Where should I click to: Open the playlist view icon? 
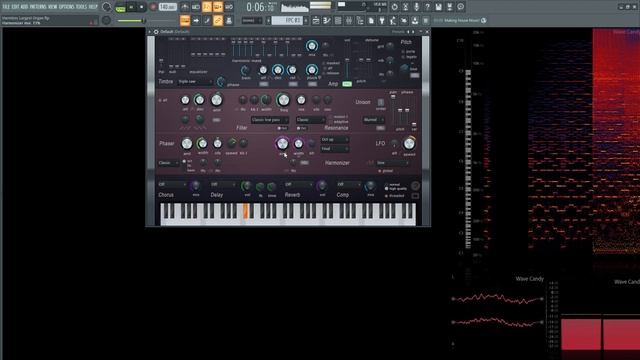(316, 20)
